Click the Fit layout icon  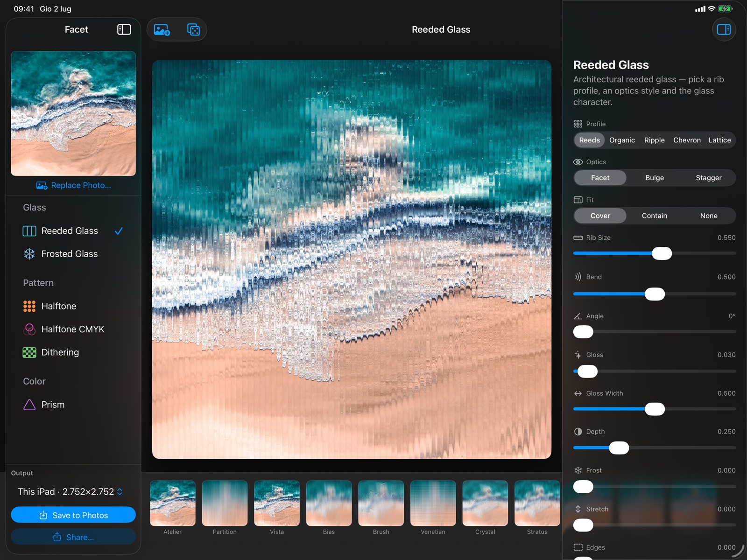point(578,200)
